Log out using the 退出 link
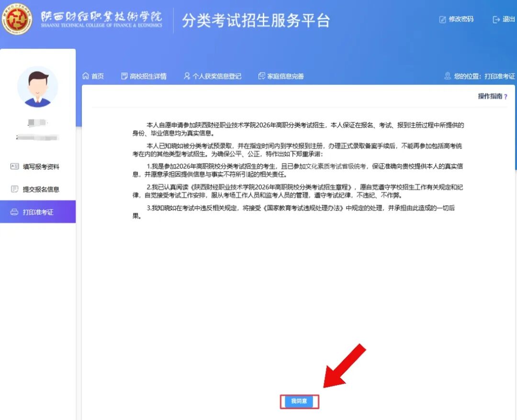This screenshot has height=420, width=517. point(508,20)
